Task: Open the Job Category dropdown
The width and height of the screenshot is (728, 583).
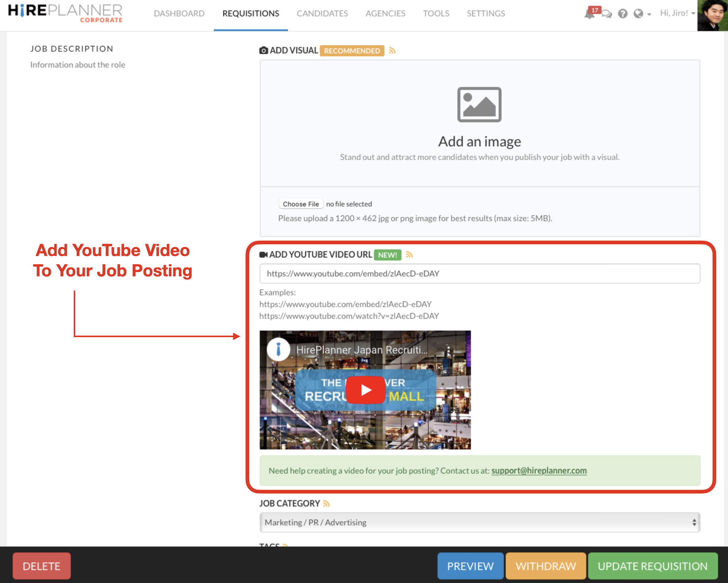Action: point(479,522)
